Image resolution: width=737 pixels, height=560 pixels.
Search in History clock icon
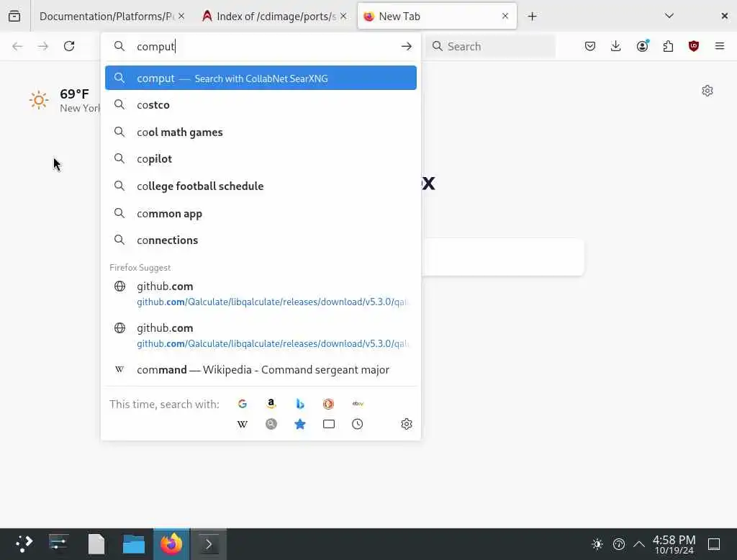(x=357, y=424)
